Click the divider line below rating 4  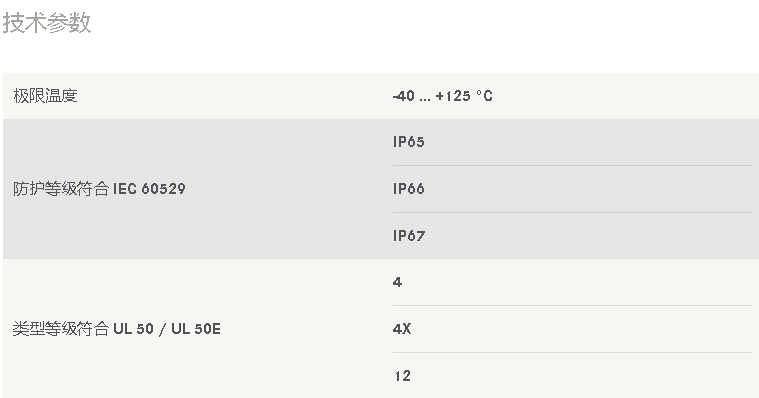(572, 306)
